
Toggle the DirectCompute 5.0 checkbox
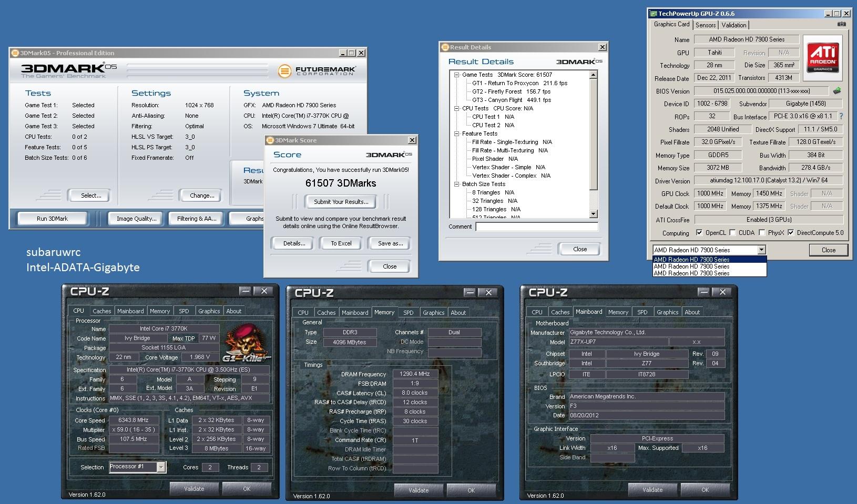pos(791,232)
